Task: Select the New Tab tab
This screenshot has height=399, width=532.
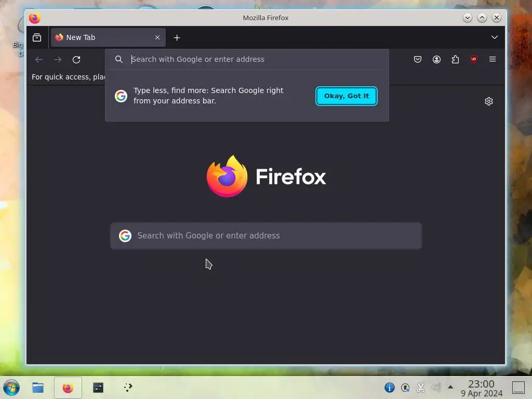Action: (x=108, y=37)
